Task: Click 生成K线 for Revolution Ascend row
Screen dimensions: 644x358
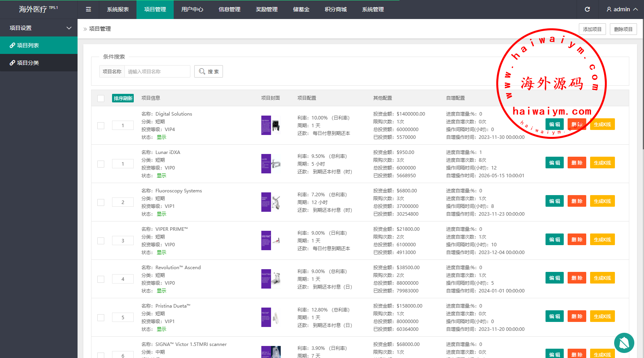Action: [603, 278]
